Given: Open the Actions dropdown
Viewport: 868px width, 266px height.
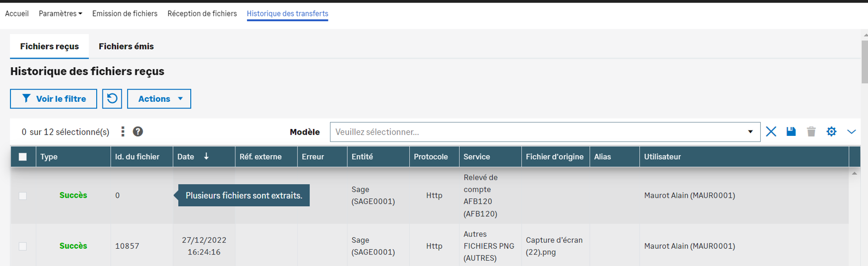Looking at the screenshot, I should point(159,99).
